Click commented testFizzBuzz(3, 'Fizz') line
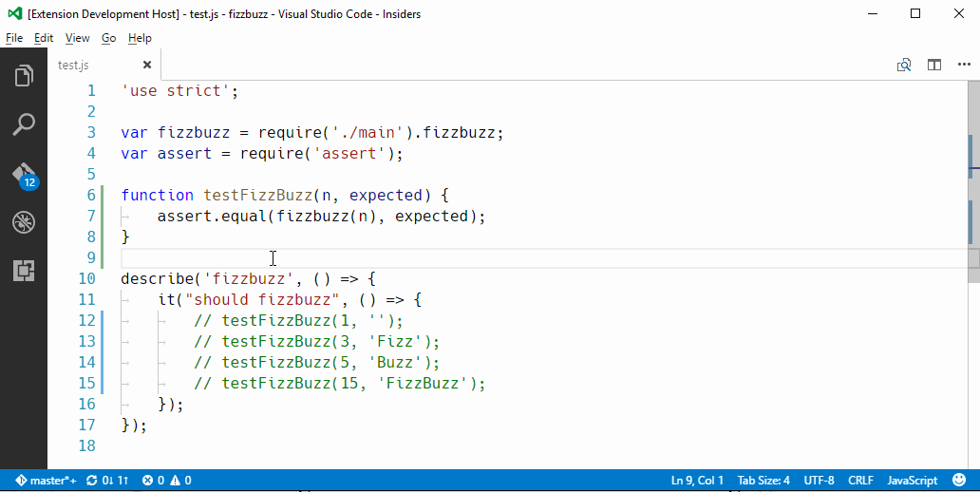 317,341
